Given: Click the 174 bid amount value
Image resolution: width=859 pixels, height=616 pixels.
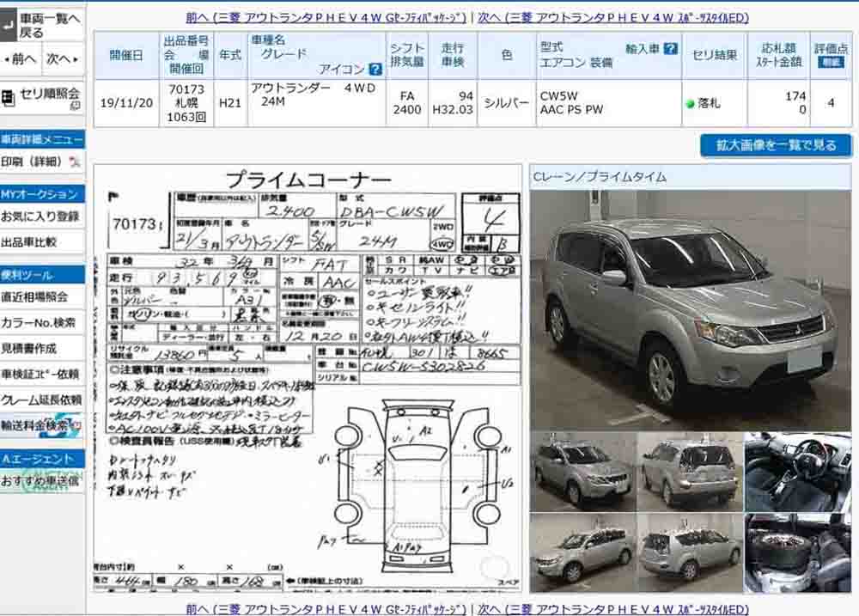Looking at the screenshot, I should click(795, 96).
